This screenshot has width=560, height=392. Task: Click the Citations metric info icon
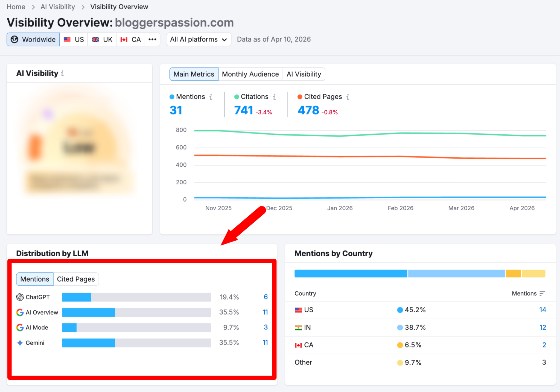(274, 97)
